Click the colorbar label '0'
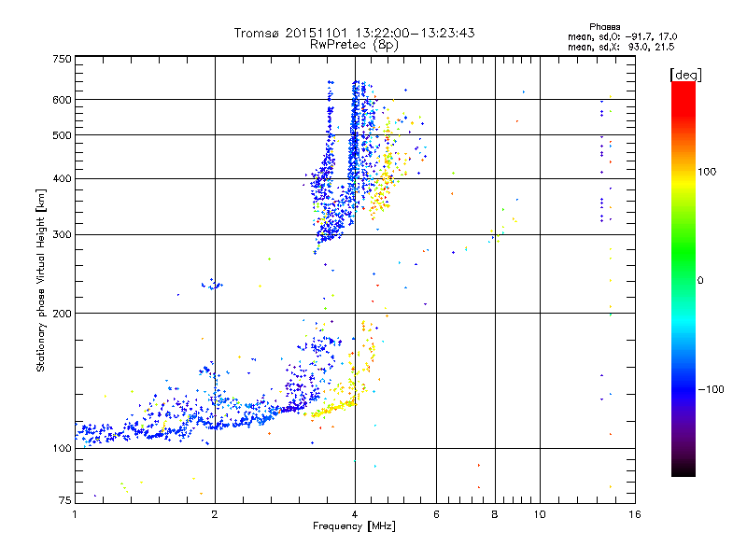The height and width of the screenshot is (560, 747). [700, 281]
